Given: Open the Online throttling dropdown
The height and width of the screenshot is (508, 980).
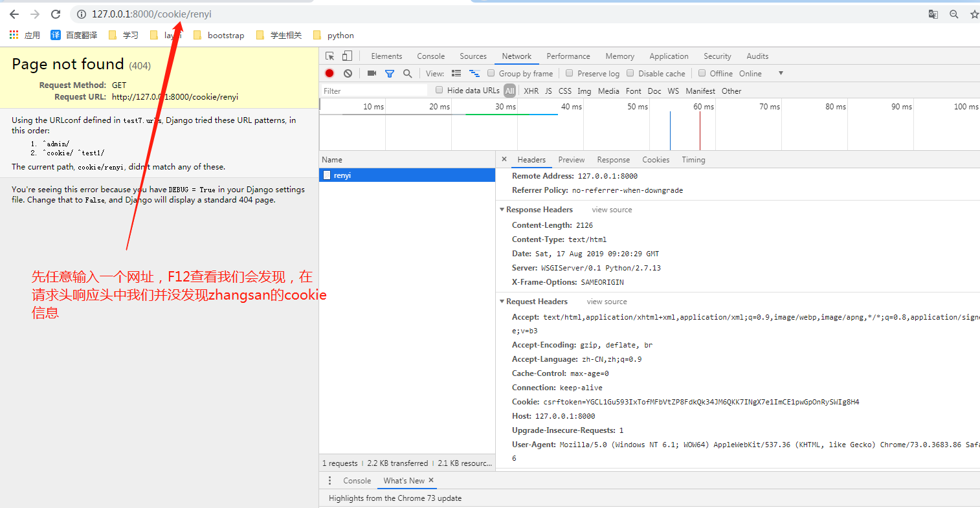Looking at the screenshot, I should click(x=761, y=73).
